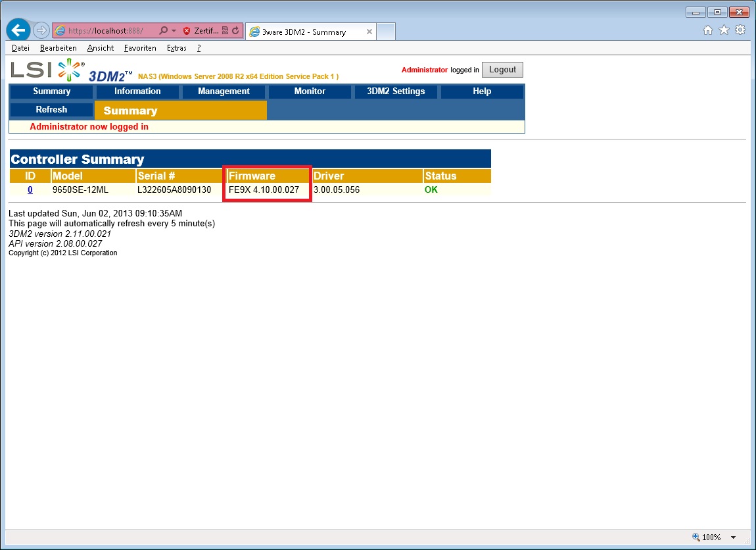Click the LSI logo
The width and height of the screenshot is (756, 550).
[47, 70]
